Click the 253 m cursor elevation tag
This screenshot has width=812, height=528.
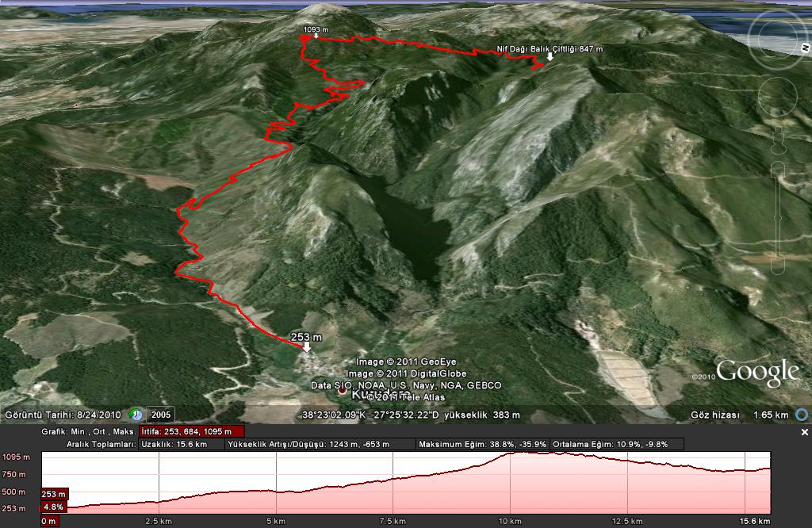pos(55,494)
